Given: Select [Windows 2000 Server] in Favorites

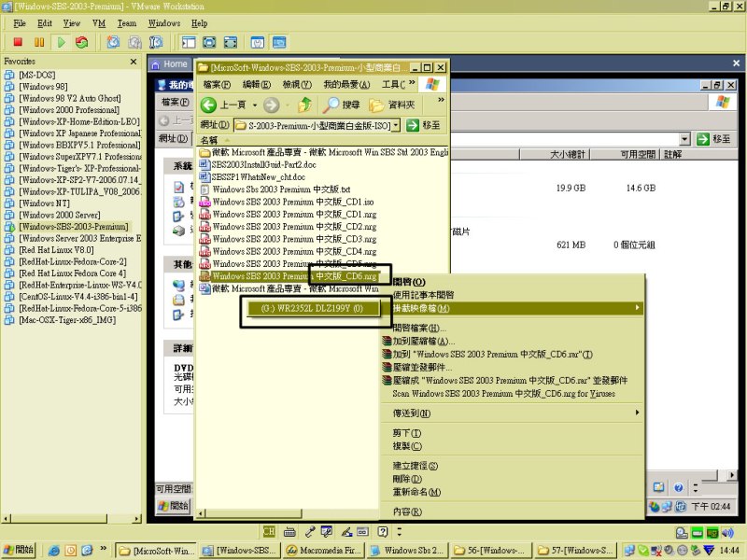Looking at the screenshot, I should tap(60, 216).
